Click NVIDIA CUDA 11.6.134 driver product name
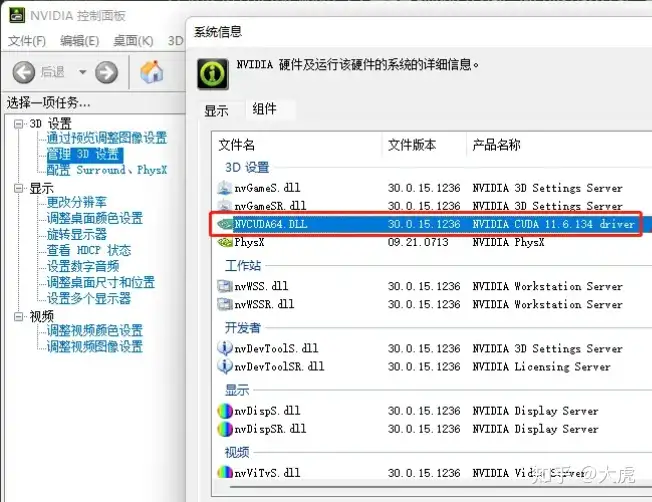Screen dimensions: 652x502 (553, 224)
